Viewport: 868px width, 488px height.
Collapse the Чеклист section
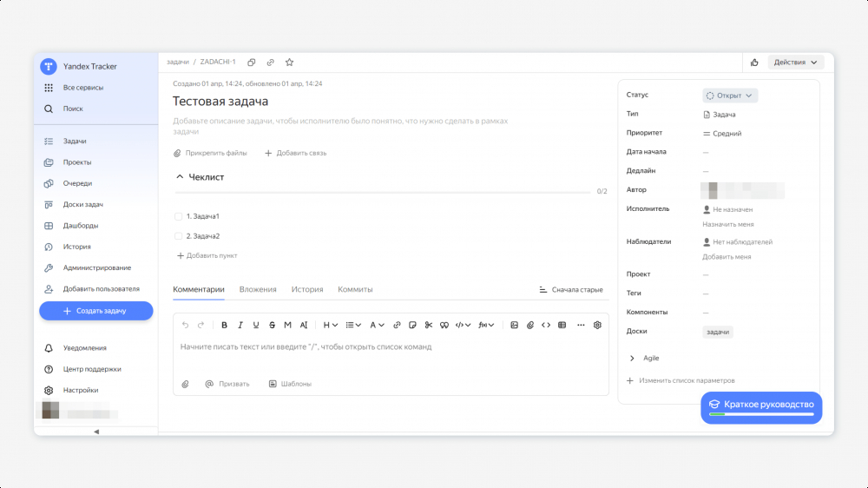[x=180, y=177]
